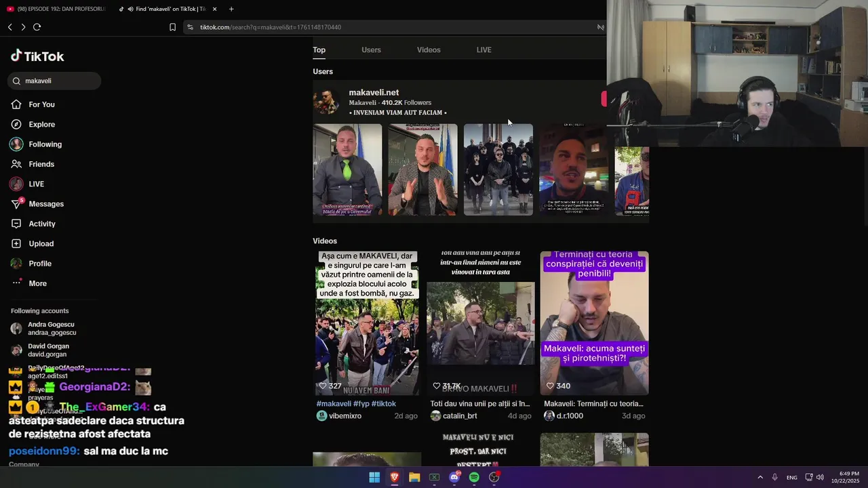868x488 pixels.
Task: Switch to the YouTube Episode 192 tab
Action: 56,9
